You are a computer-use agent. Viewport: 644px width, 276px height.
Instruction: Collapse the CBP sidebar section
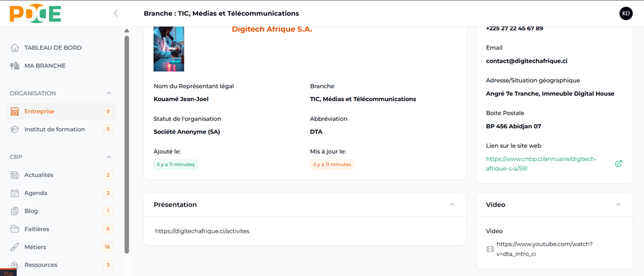tap(109, 157)
